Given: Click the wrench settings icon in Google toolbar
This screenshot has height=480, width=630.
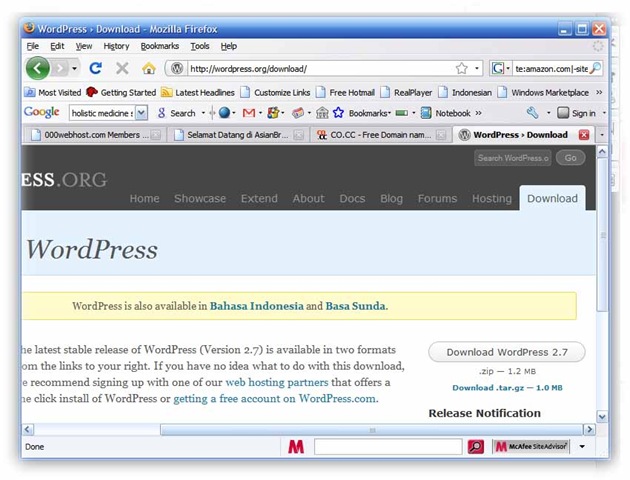Looking at the screenshot, I should 532,113.
